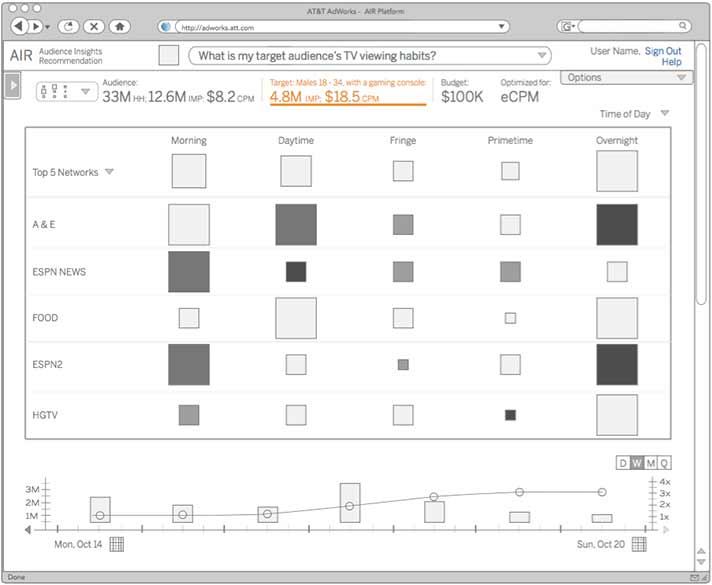Screen dimensions: 712x585
Task: Click the HGTV Primetime small dark square
Action: (x=510, y=415)
